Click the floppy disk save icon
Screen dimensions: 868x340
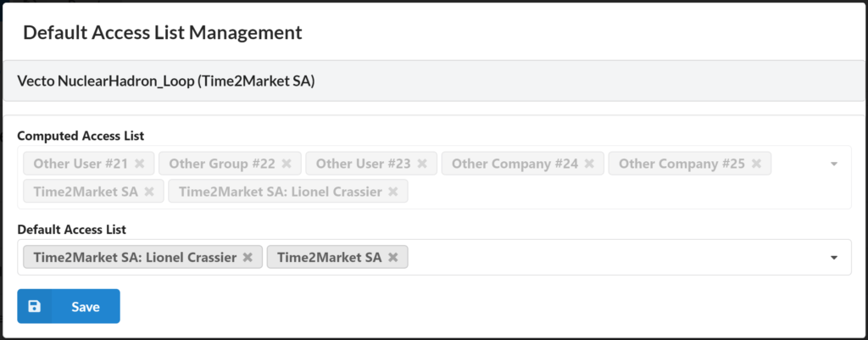coord(34,306)
